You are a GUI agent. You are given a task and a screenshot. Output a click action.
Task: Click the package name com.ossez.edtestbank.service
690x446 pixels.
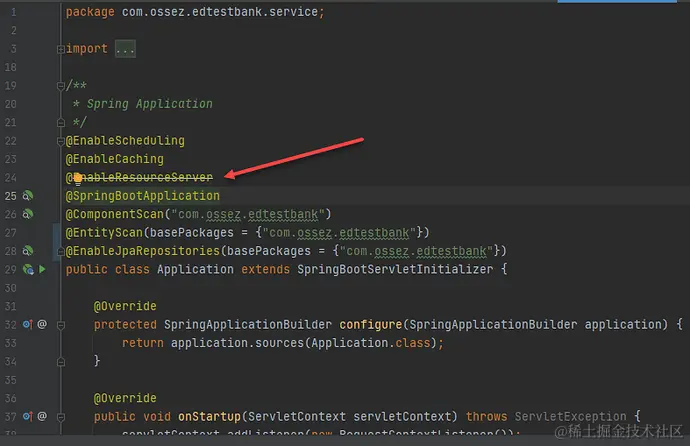pyautogui.click(x=220, y=12)
